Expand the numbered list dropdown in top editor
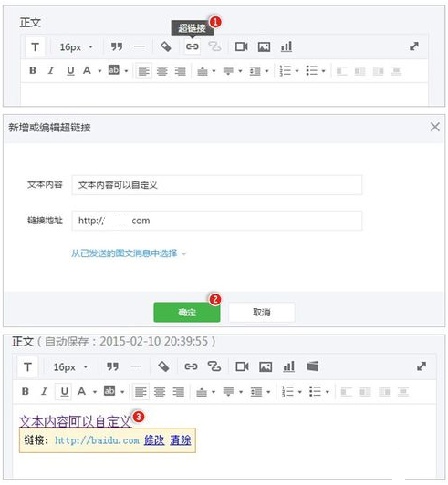 297,71
